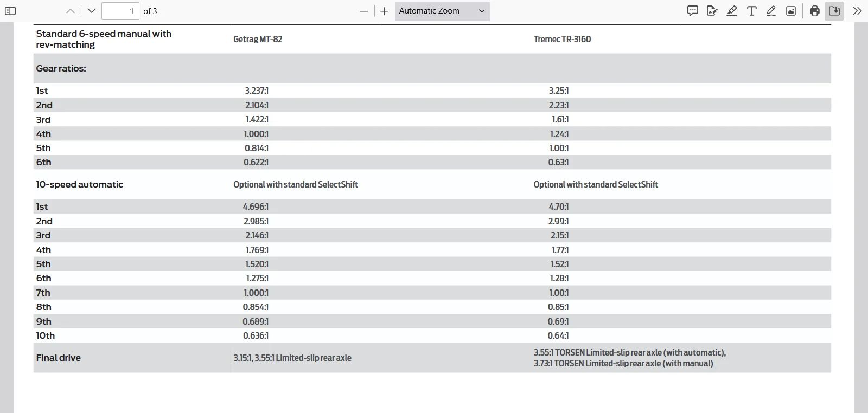The image size is (868, 413).
Task: Click the 1.520:1 ratio value
Action: [257, 264]
